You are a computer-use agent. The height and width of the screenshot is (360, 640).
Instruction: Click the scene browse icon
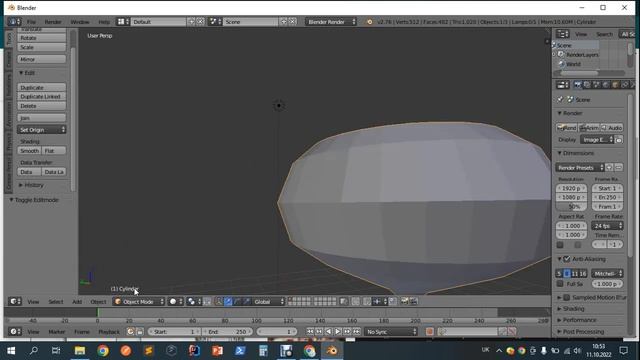[215, 22]
